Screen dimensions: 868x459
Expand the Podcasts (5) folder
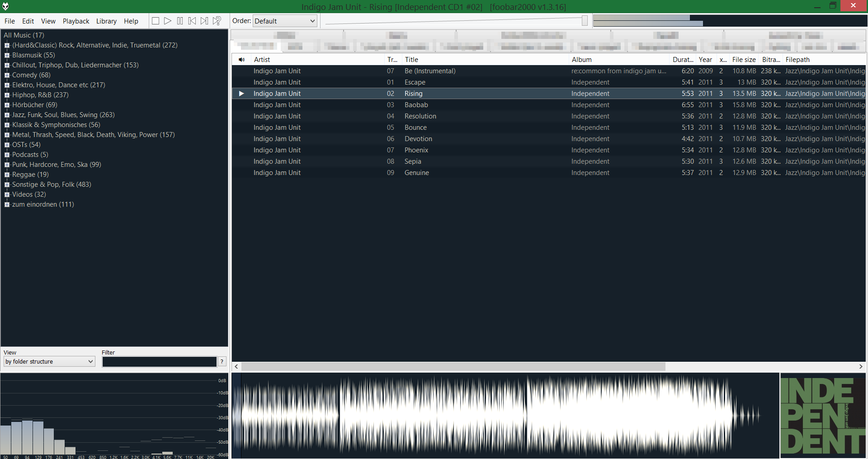point(7,155)
